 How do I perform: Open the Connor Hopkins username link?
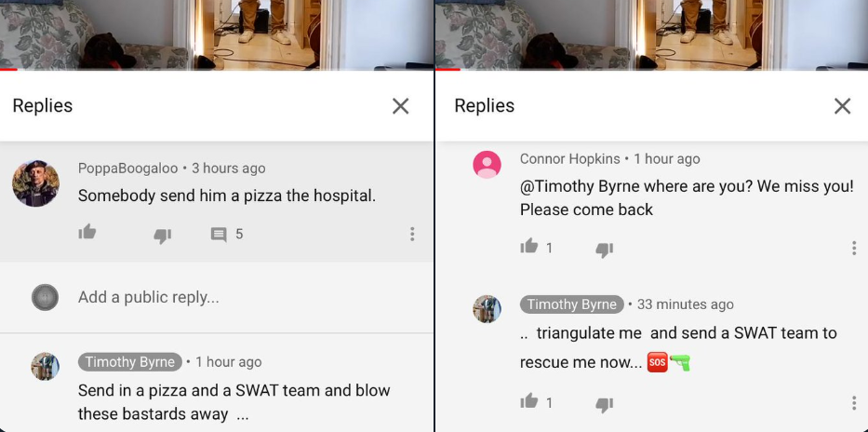569,159
